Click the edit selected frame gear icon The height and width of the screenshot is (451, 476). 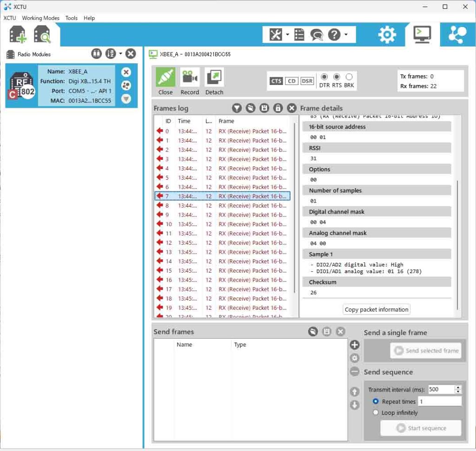pos(355,358)
